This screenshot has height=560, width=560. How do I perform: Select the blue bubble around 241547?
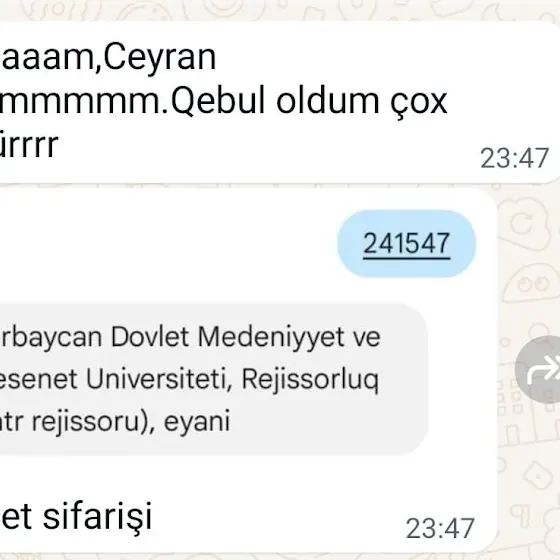406,244
